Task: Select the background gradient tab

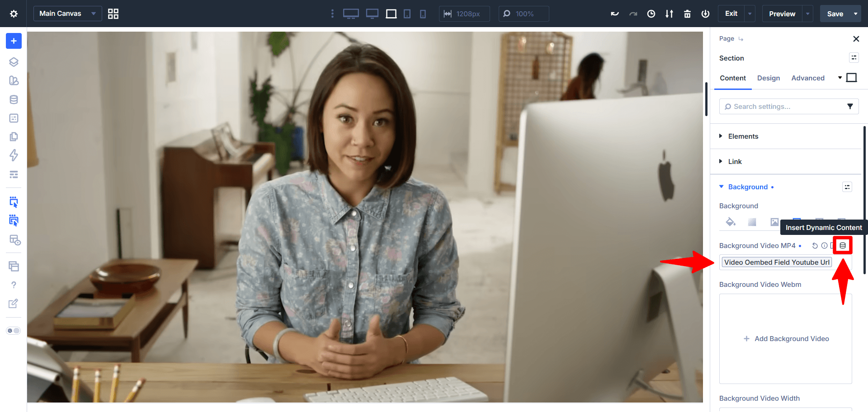Action: pos(752,222)
